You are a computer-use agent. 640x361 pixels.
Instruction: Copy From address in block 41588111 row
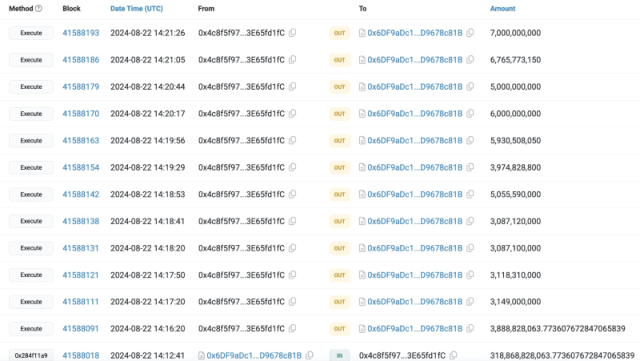[292, 302]
